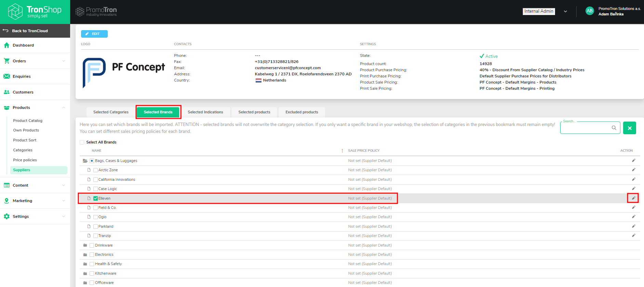Edit price policy for Field & Co.
The image size is (644, 287).
click(633, 208)
